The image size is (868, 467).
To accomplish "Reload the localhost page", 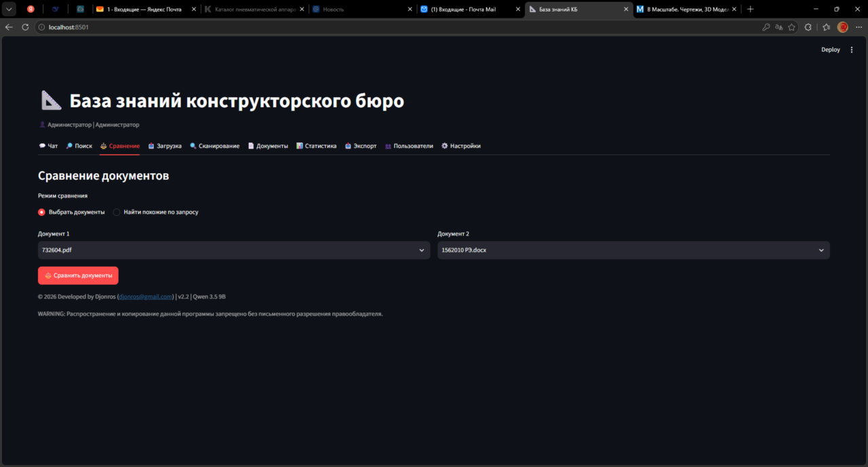I will coord(25,27).
